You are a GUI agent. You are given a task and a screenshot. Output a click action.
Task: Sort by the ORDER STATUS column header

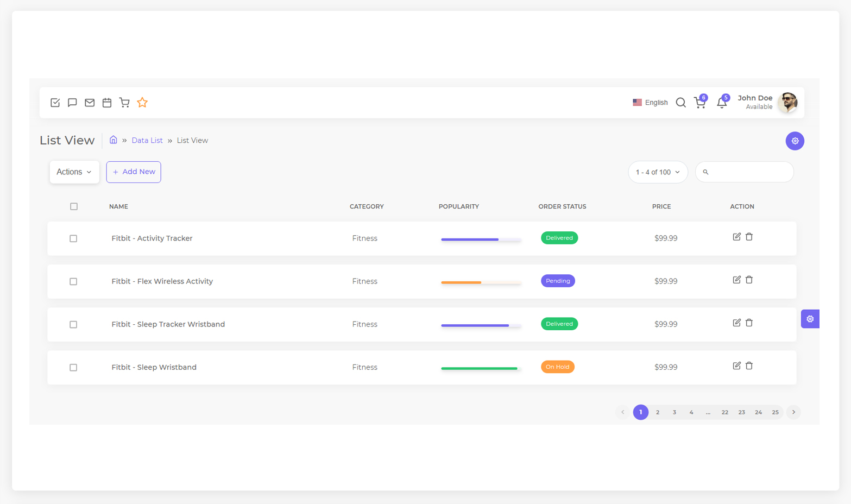click(x=562, y=206)
